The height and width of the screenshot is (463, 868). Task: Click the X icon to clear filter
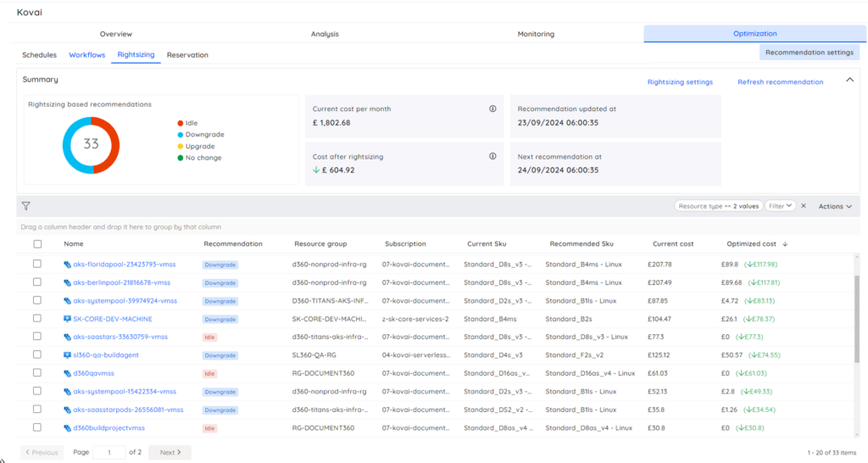(804, 206)
